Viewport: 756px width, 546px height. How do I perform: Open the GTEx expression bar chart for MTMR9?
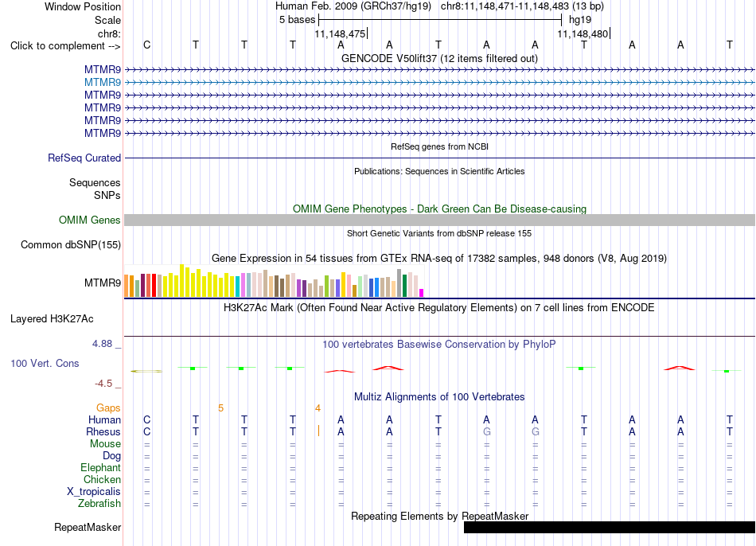pos(274,281)
